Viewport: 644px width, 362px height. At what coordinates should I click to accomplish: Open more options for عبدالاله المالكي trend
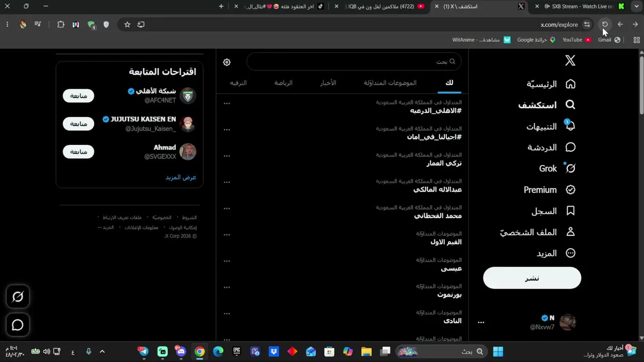coord(227,182)
